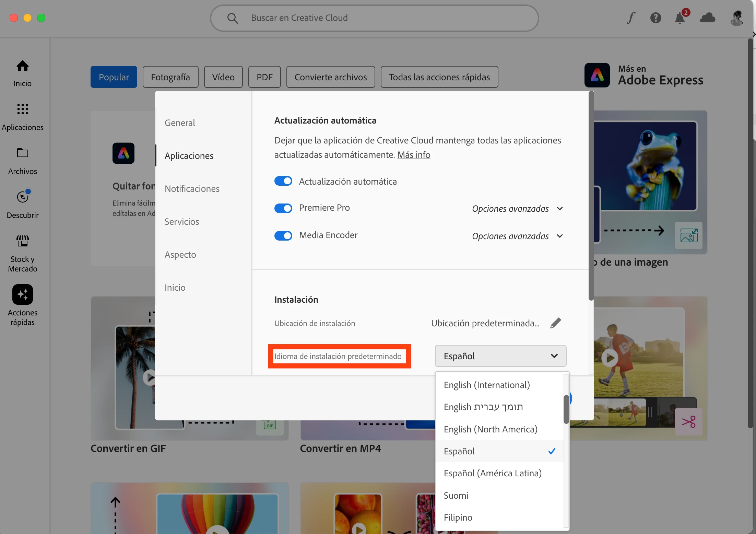This screenshot has height=534, width=756.
Task: Turn off Media Encoder auto-update toggle
Action: point(283,235)
